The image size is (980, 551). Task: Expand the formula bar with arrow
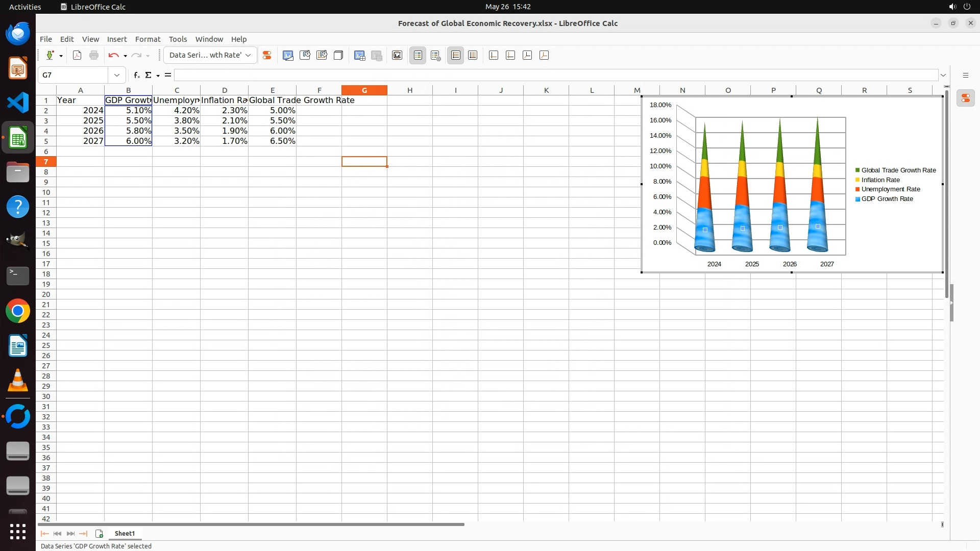pos(943,75)
